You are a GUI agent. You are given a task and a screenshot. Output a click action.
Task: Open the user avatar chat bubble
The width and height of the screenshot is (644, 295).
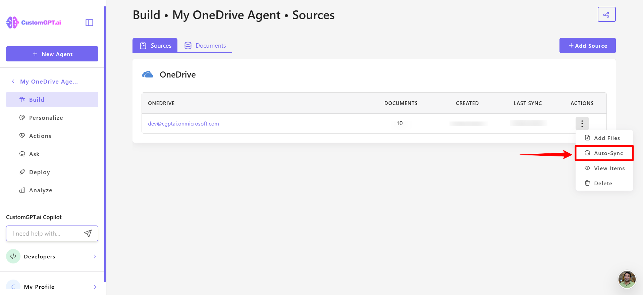tap(627, 279)
